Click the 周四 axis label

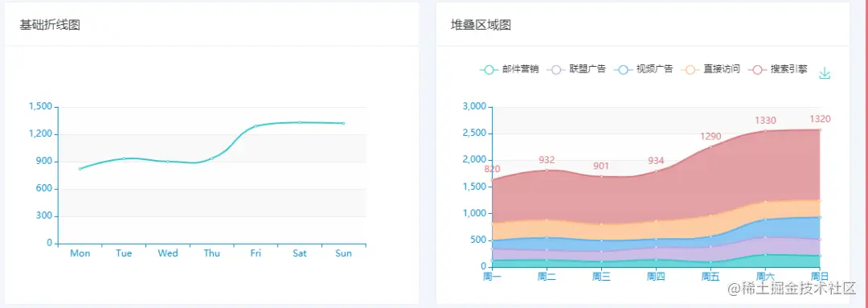click(x=656, y=276)
